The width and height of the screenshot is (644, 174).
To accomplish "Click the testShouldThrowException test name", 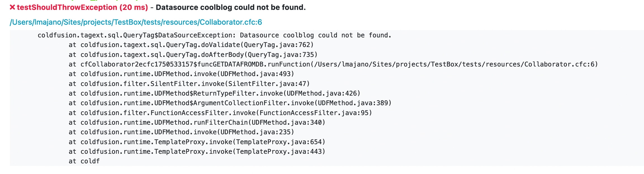I will tap(67, 7).
